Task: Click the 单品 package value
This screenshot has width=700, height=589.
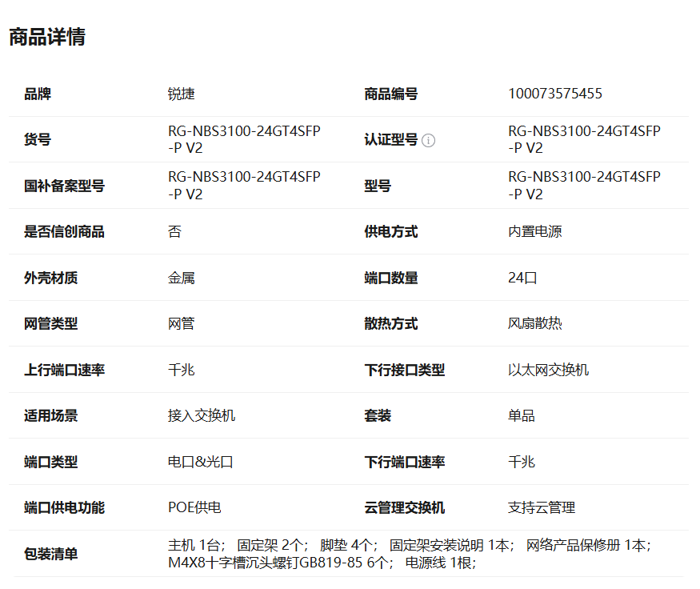Action: (x=522, y=416)
